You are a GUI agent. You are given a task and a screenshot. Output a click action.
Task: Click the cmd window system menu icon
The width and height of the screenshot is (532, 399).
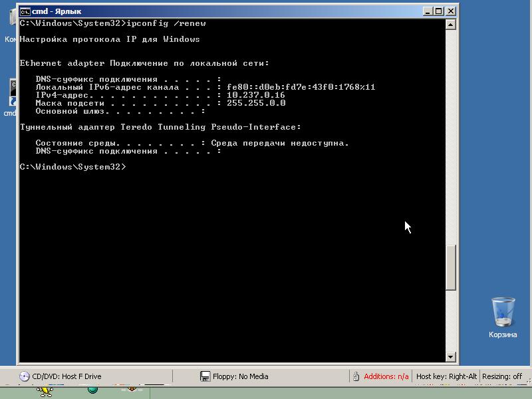(25, 11)
